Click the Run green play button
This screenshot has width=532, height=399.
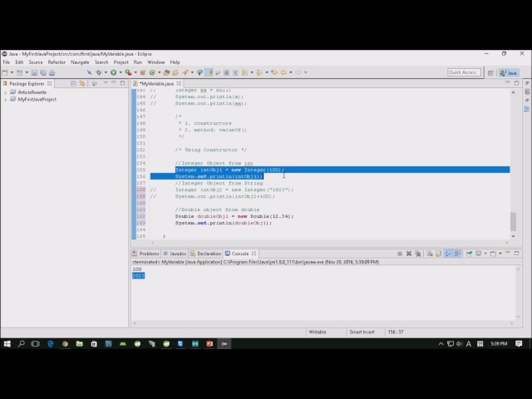tap(113, 72)
